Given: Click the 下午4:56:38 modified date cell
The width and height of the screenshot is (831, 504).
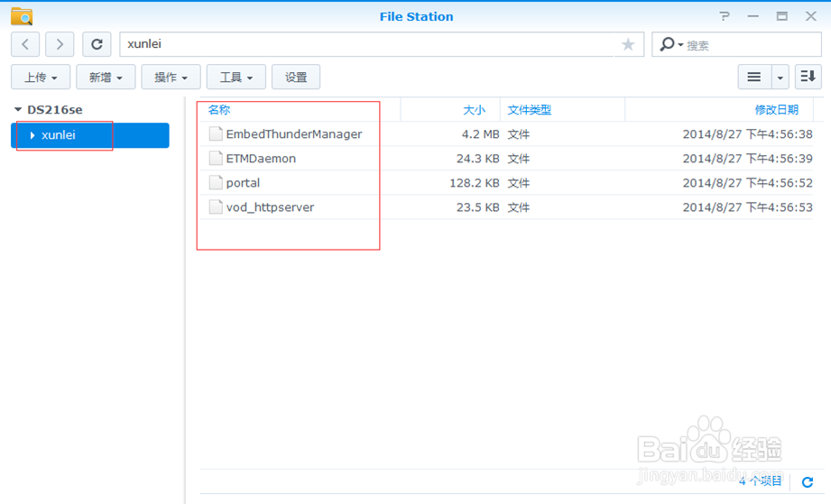Looking at the screenshot, I should (747, 134).
